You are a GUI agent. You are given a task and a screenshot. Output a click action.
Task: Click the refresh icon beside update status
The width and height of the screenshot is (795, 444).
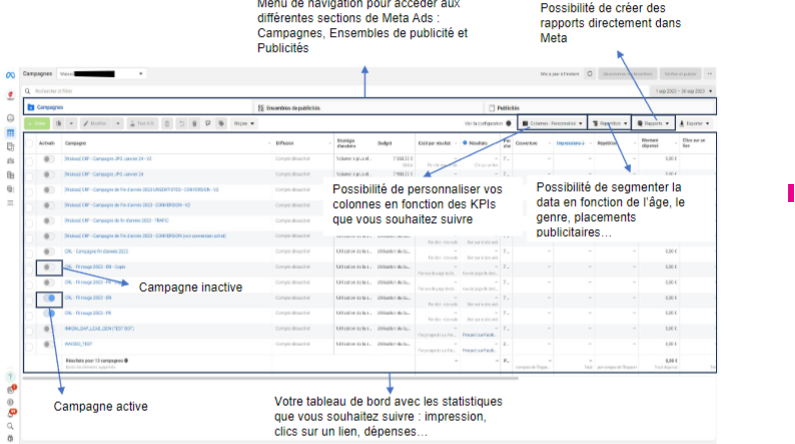click(x=590, y=74)
